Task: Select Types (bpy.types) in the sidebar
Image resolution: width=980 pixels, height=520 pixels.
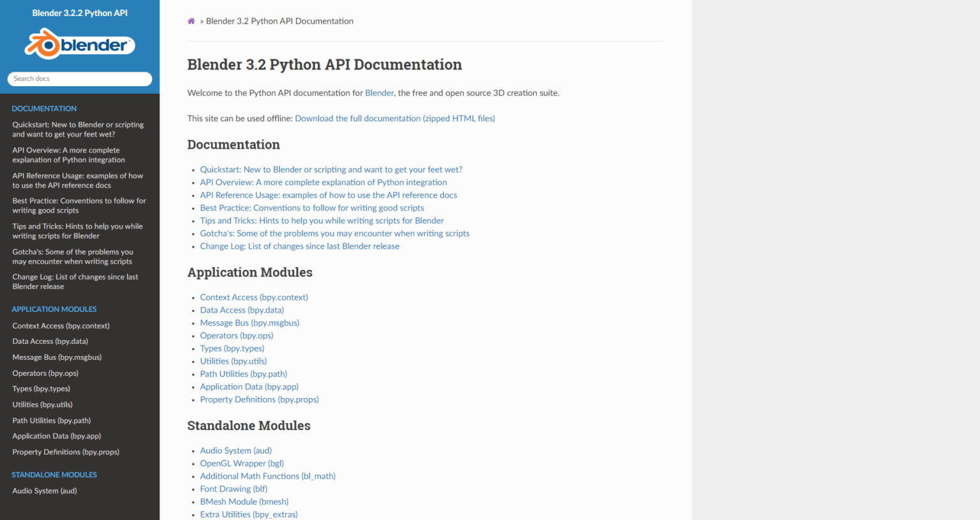Action: (x=41, y=389)
